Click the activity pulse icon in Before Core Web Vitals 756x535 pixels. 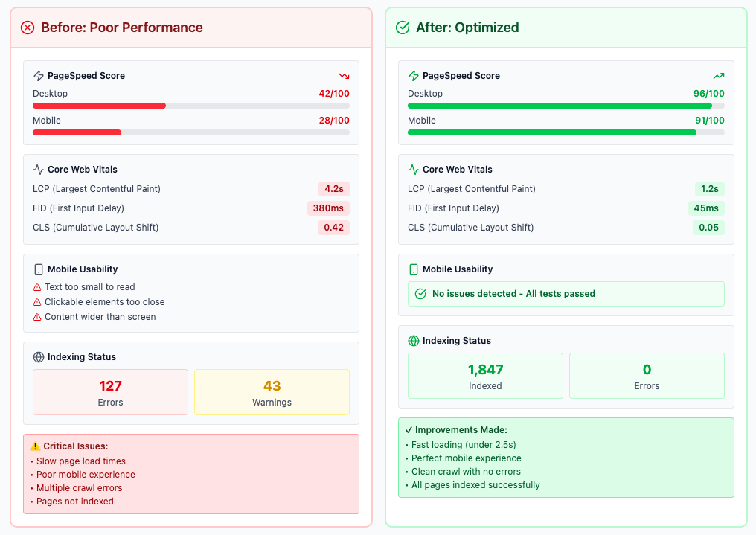point(39,169)
